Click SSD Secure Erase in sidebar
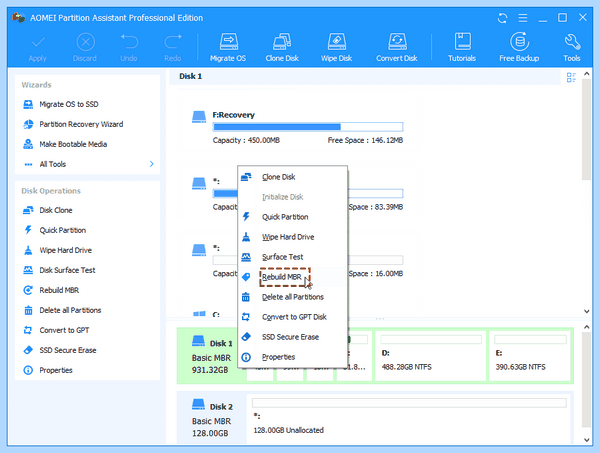600x453 pixels. (60, 350)
